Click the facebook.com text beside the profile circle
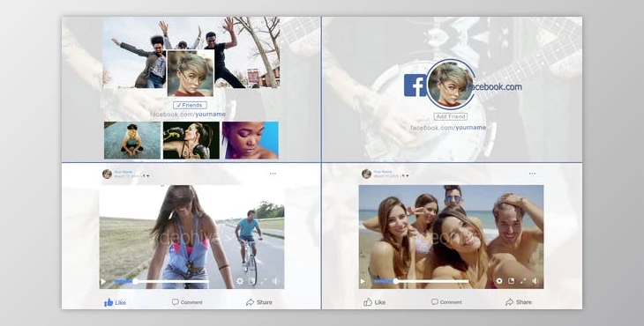Viewport: 644px width, 326px height. coord(495,87)
